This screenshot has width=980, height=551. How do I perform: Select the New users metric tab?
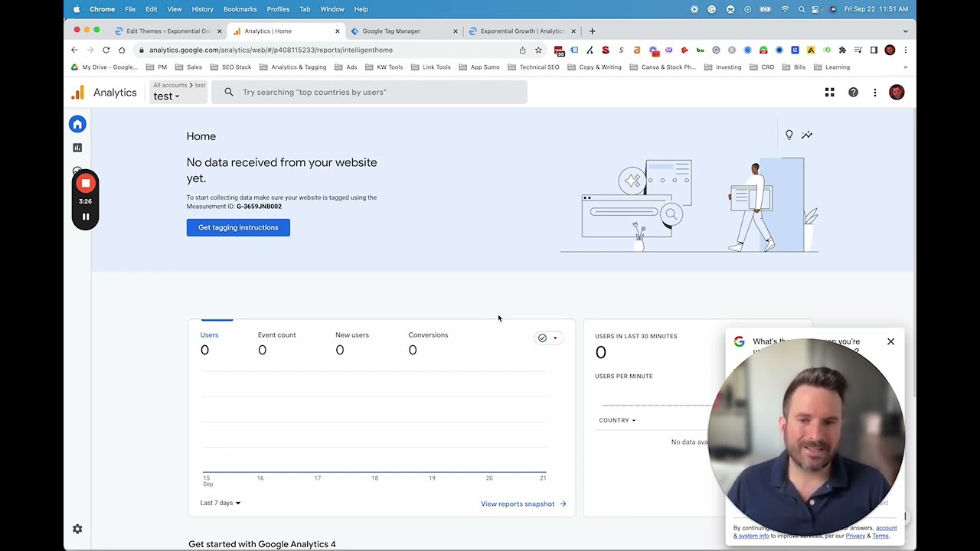(x=351, y=343)
